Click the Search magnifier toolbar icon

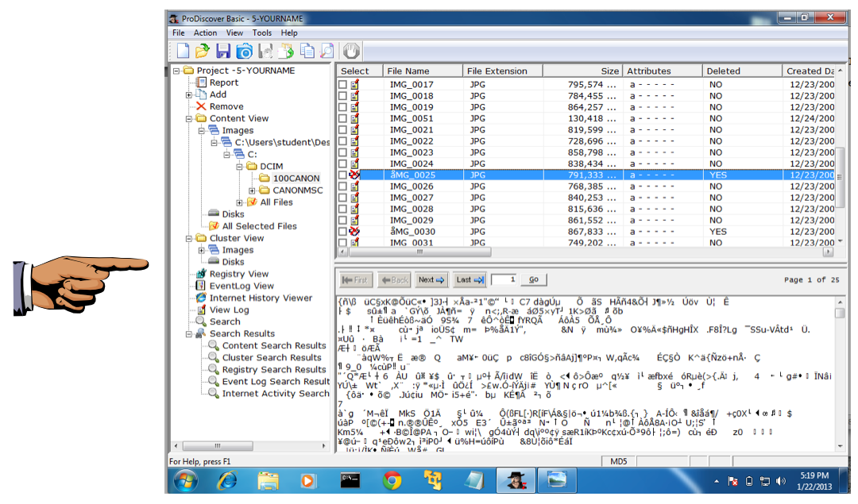point(326,52)
